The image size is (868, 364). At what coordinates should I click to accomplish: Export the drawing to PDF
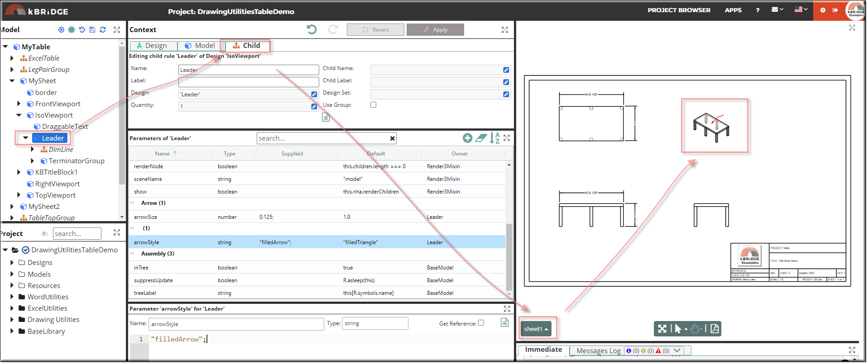point(715,329)
